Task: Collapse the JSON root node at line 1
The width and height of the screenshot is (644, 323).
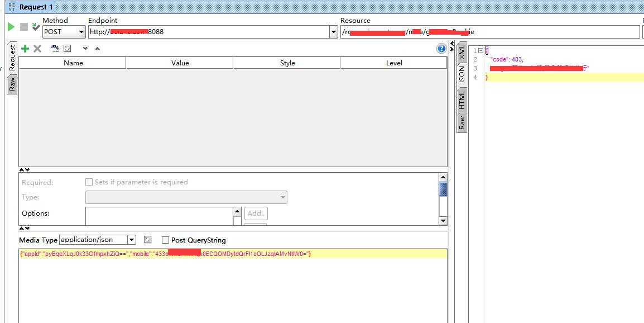Action: (x=480, y=50)
